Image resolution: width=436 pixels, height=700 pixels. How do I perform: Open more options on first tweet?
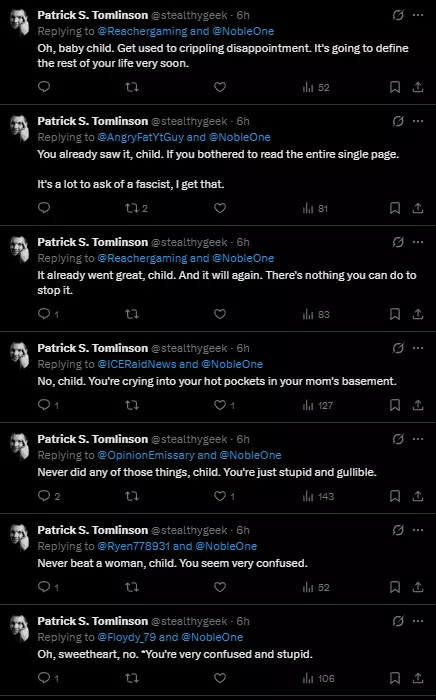pos(418,15)
